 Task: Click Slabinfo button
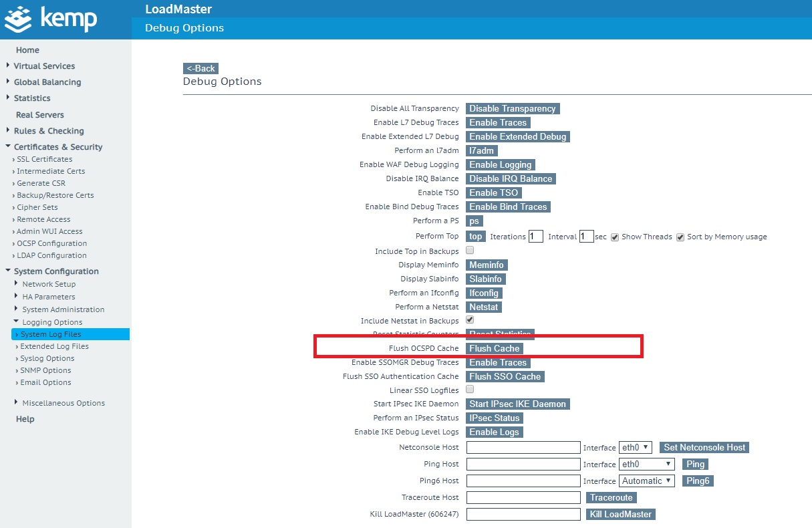(x=486, y=279)
